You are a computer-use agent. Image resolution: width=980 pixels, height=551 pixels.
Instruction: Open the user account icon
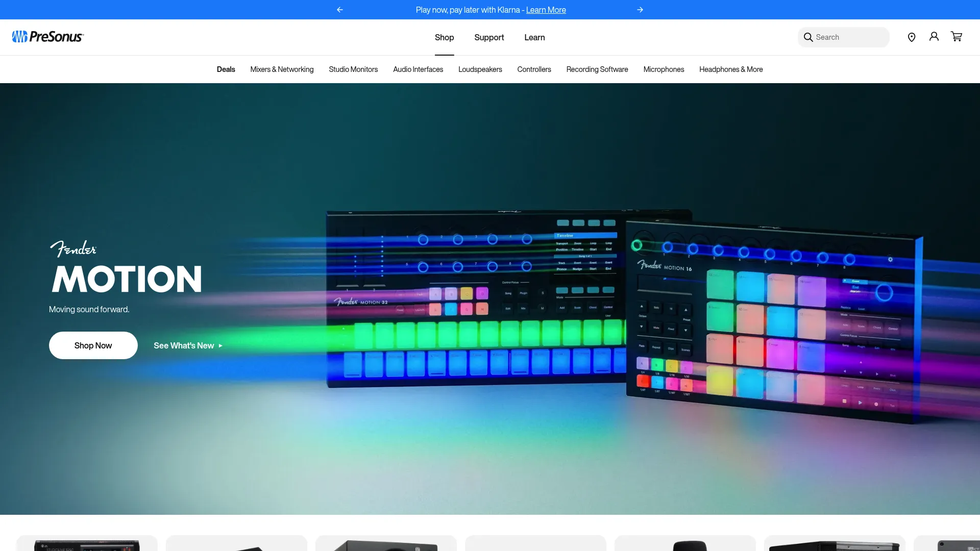[934, 37]
